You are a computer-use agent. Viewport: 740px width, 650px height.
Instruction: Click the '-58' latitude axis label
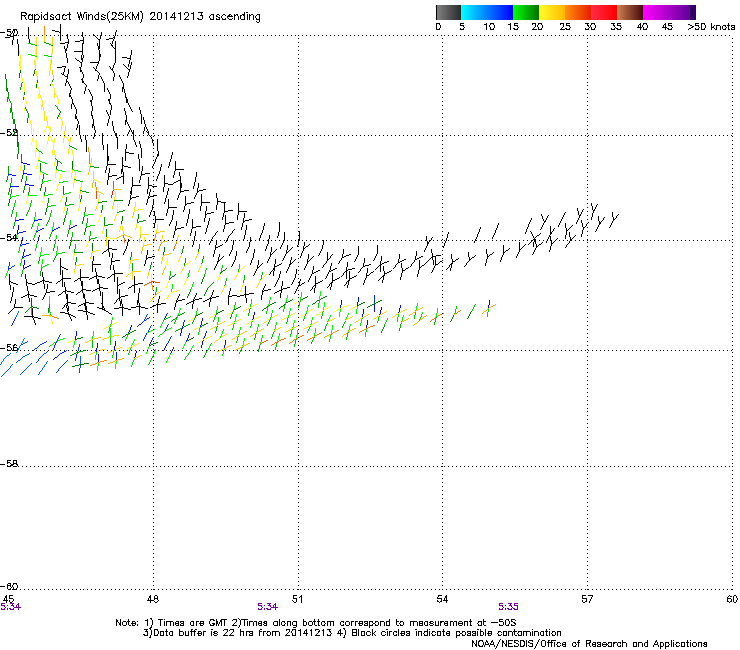[x=9, y=464]
